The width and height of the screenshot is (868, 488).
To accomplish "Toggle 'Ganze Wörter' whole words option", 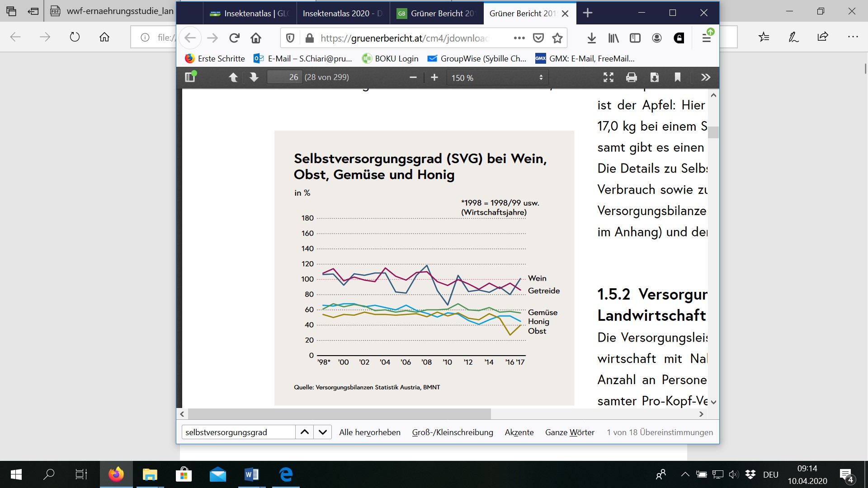I will coord(570,432).
